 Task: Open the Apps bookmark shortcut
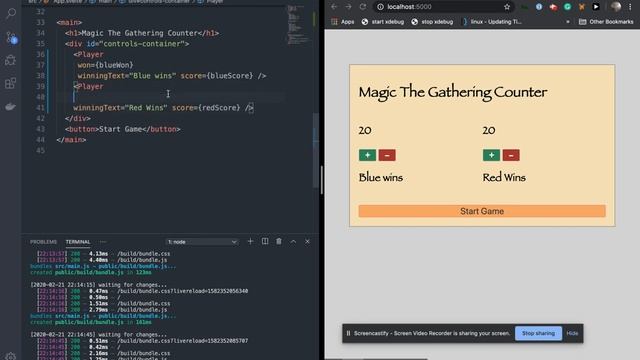tap(342, 22)
